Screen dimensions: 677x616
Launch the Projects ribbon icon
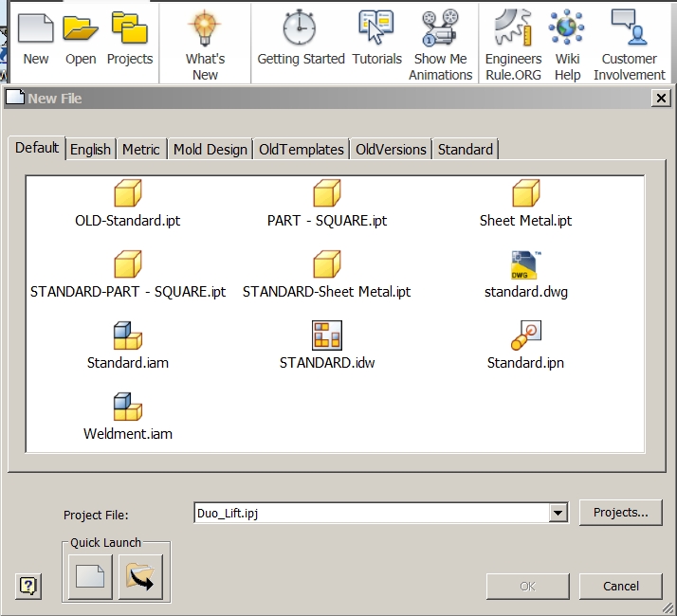coord(130,28)
